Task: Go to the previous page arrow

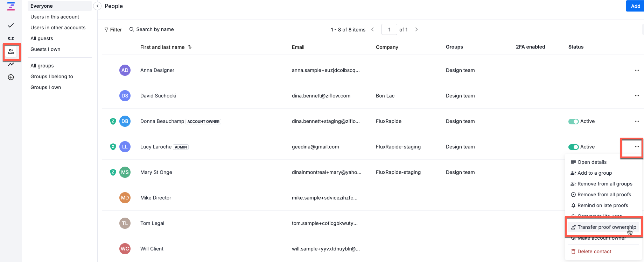Action: click(x=372, y=29)
